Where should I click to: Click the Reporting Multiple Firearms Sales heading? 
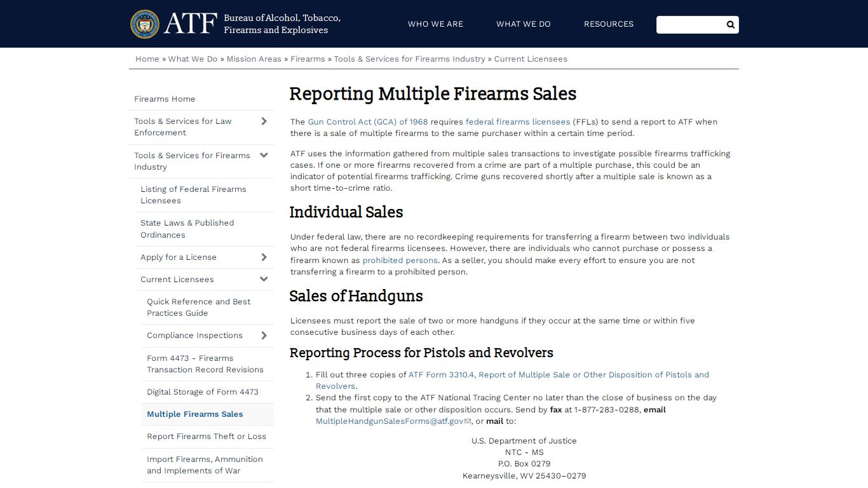coord(433,94)
